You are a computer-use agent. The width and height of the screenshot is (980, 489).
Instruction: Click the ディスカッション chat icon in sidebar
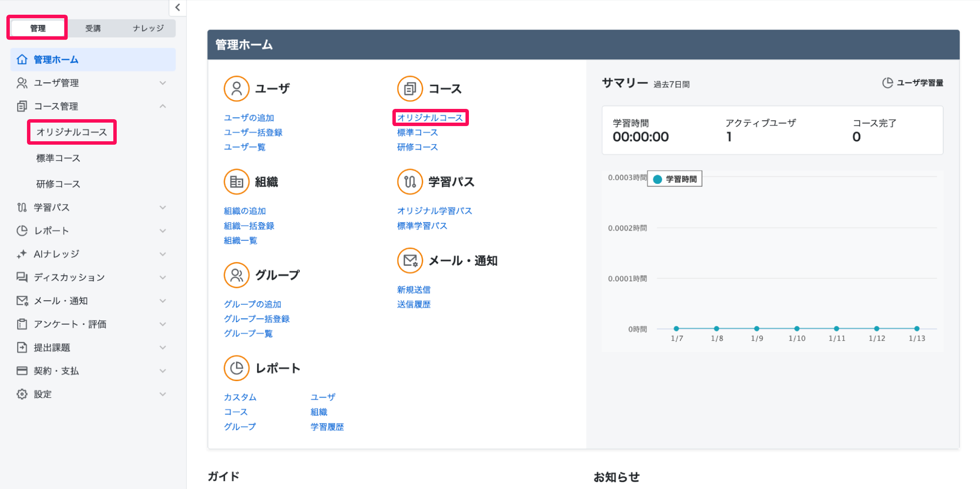point(22,277)
